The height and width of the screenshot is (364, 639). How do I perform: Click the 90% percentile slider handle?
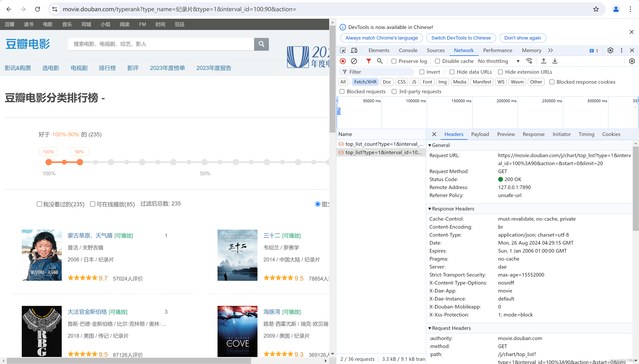(80, 162)
